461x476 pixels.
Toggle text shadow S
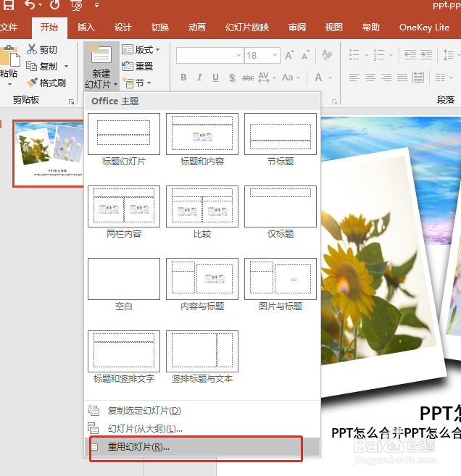click(232, 78)
